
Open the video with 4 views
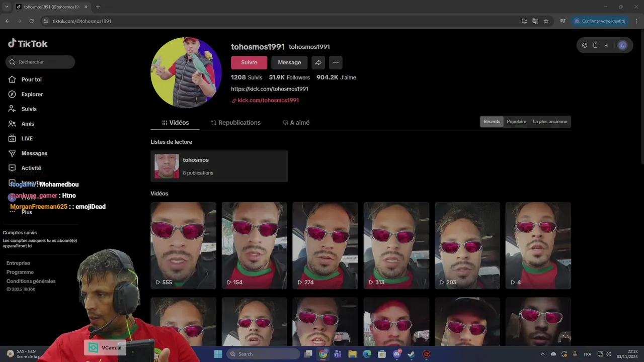tap(538, 246)
